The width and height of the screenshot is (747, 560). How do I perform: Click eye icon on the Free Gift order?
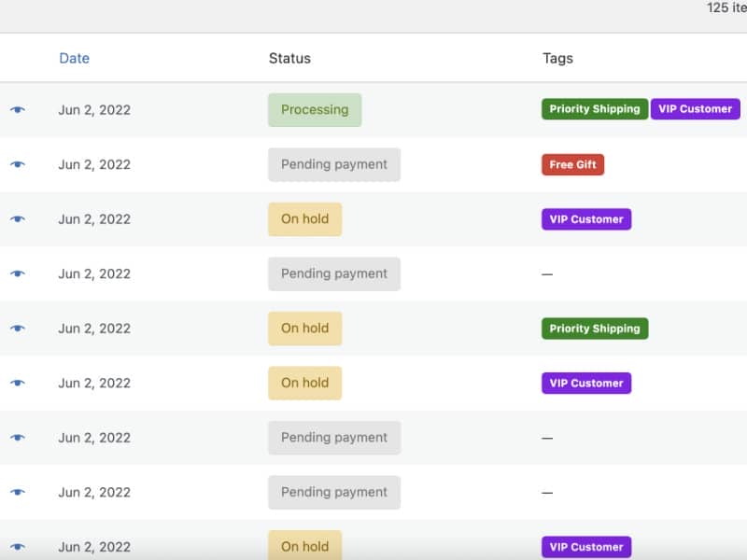[x=18, y=164]
